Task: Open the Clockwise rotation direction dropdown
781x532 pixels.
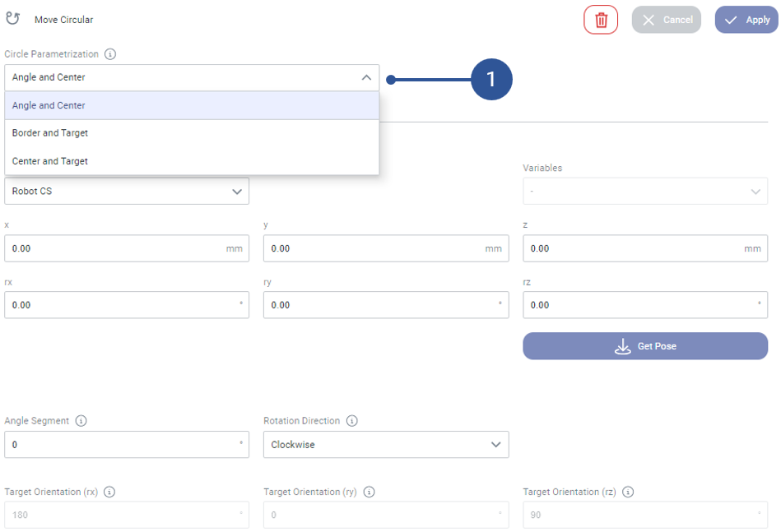Action: (386, 444)
